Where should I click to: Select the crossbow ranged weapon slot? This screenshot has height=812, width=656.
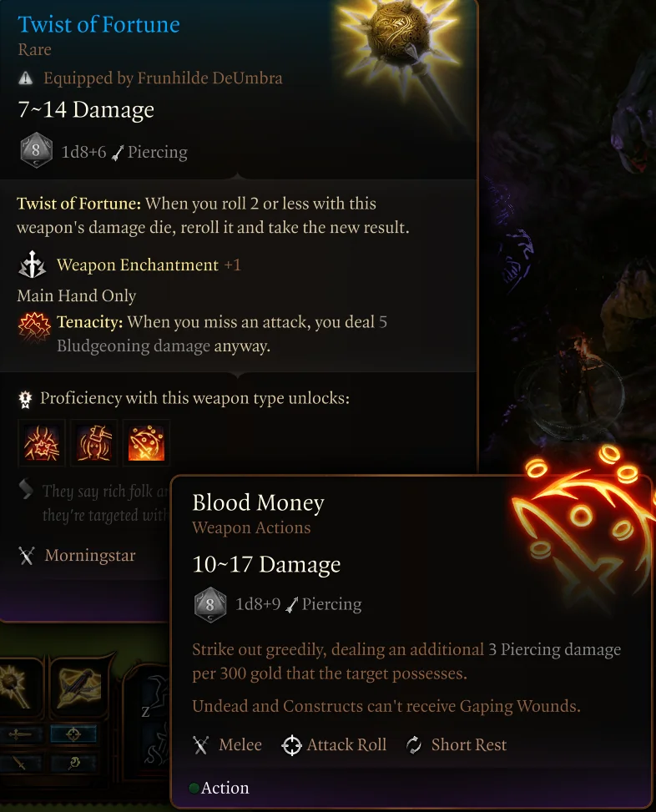78,687
